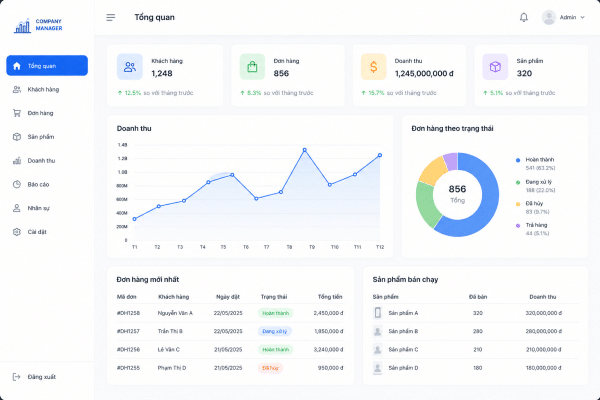Click the Admin avatar picture
Screen dimensions: 600x400
549,17
